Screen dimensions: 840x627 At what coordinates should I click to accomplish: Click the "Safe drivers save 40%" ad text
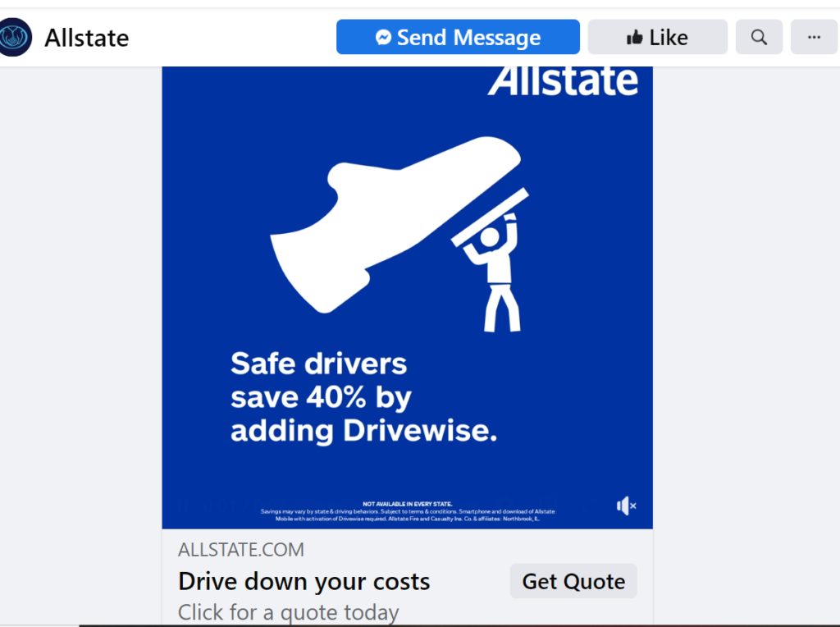(363, 397)
